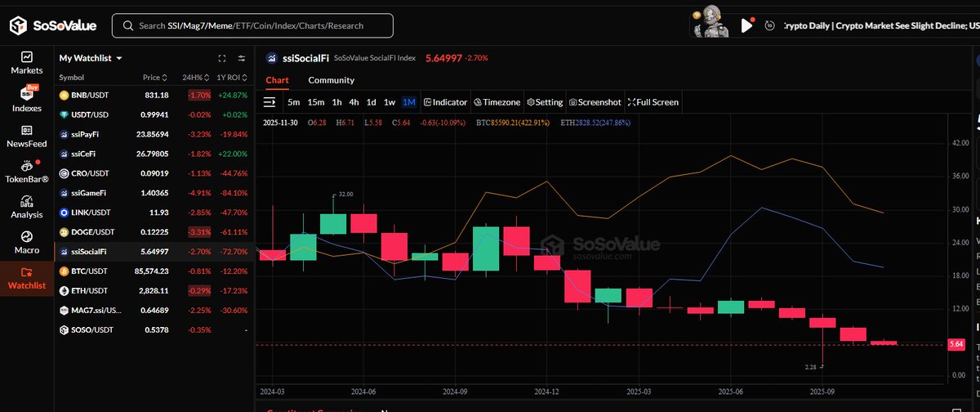Select the ssiPayFi watchlist row
980x412 pixels.
(x=153, y=134)
